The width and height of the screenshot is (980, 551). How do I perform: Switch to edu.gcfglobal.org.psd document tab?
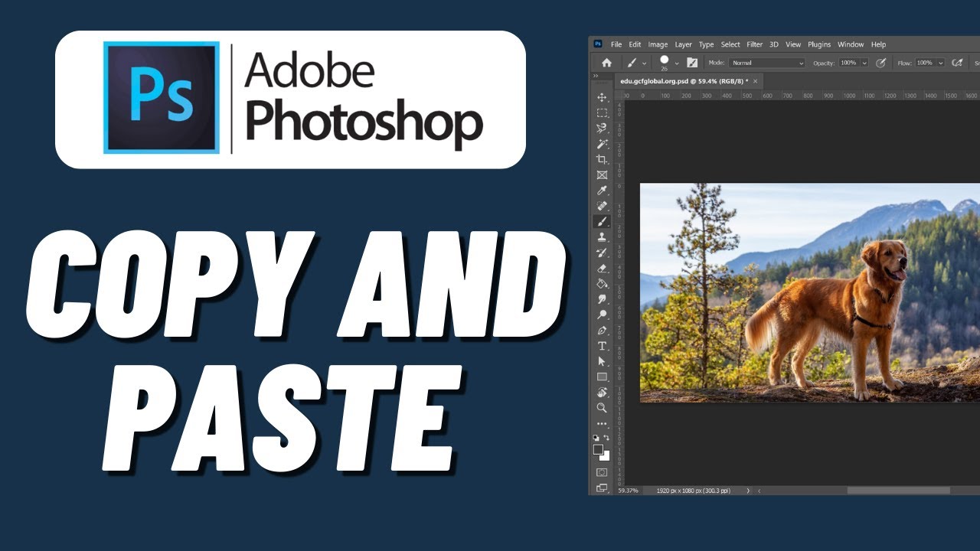[x=683, y=81]
